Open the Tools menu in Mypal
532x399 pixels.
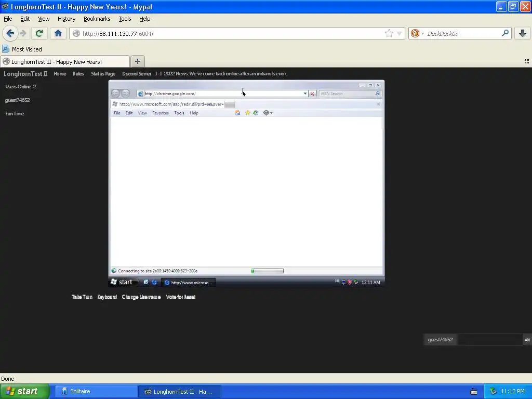pyautogui.click(x=125, y=19)
